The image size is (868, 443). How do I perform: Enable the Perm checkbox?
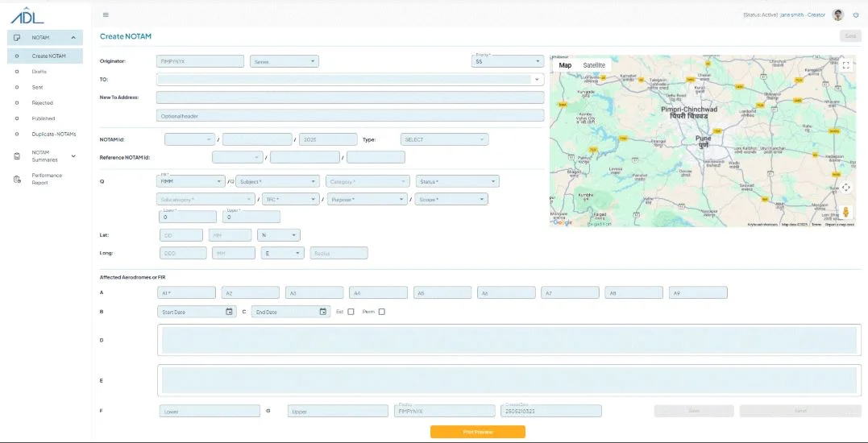click(381, 312)
